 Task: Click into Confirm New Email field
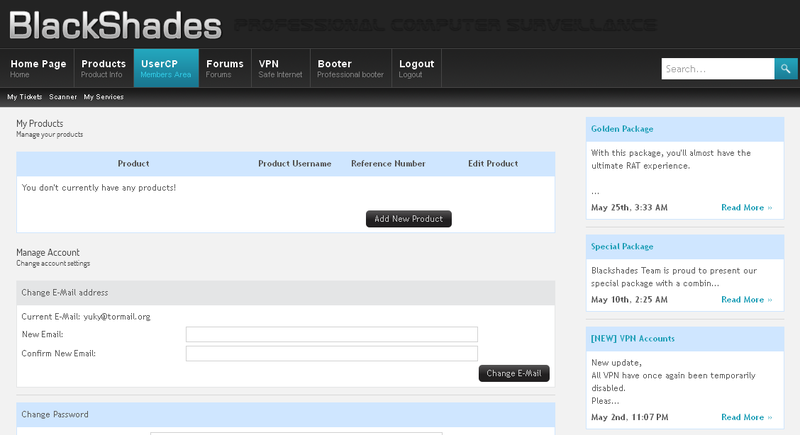click(x=332, y=353)
